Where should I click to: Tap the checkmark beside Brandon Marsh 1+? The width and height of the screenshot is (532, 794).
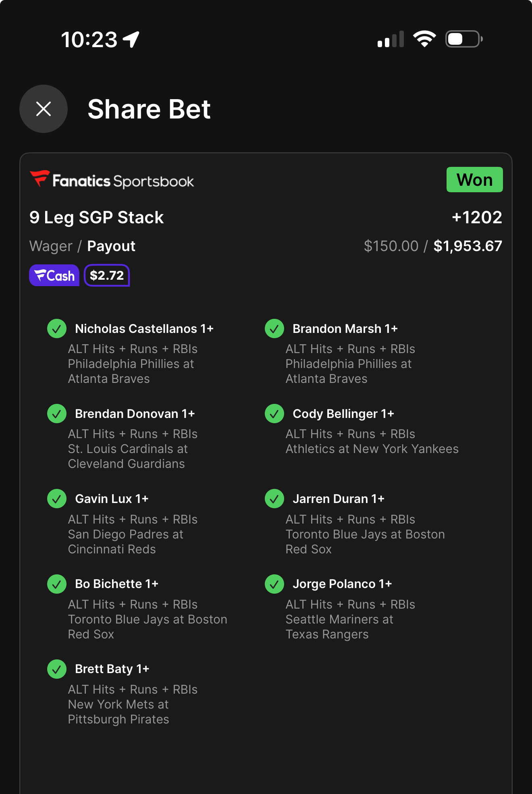pyautogui.click(x=274, y=328)
